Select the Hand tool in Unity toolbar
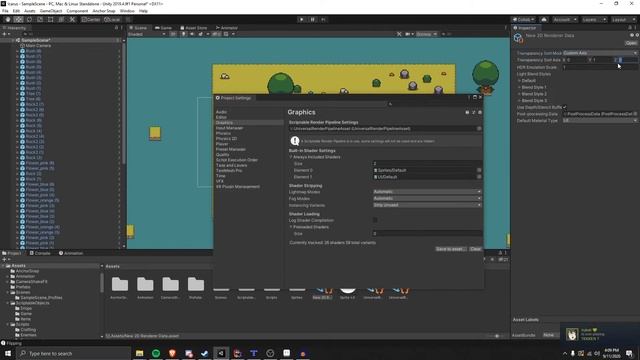Screen dimensions: 640x360 click(8, 20)
